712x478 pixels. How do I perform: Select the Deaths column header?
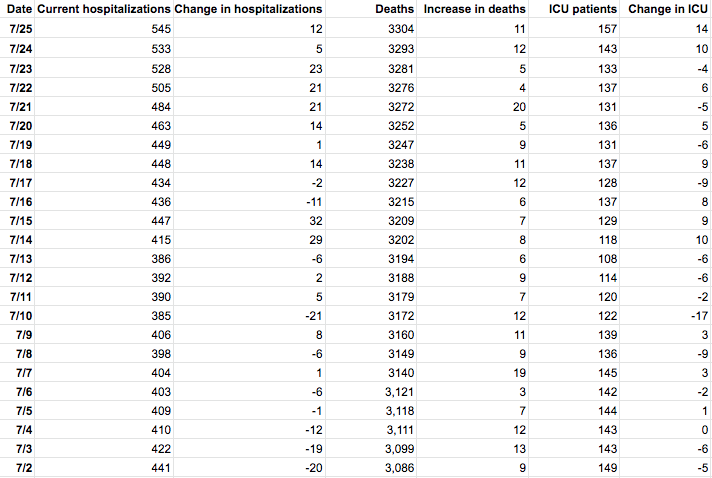pos(395,9)
